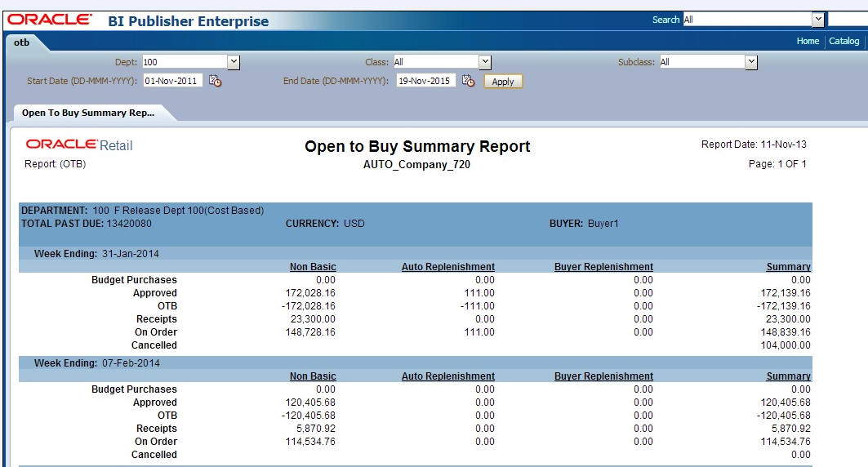Expand the Dept dropdown arrow
Screen dimensions: 868x467
pyautogui.click(x=234, y=62)
